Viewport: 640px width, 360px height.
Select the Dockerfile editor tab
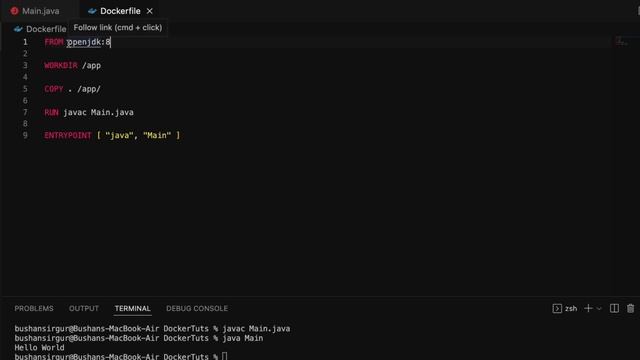point(120,11)
